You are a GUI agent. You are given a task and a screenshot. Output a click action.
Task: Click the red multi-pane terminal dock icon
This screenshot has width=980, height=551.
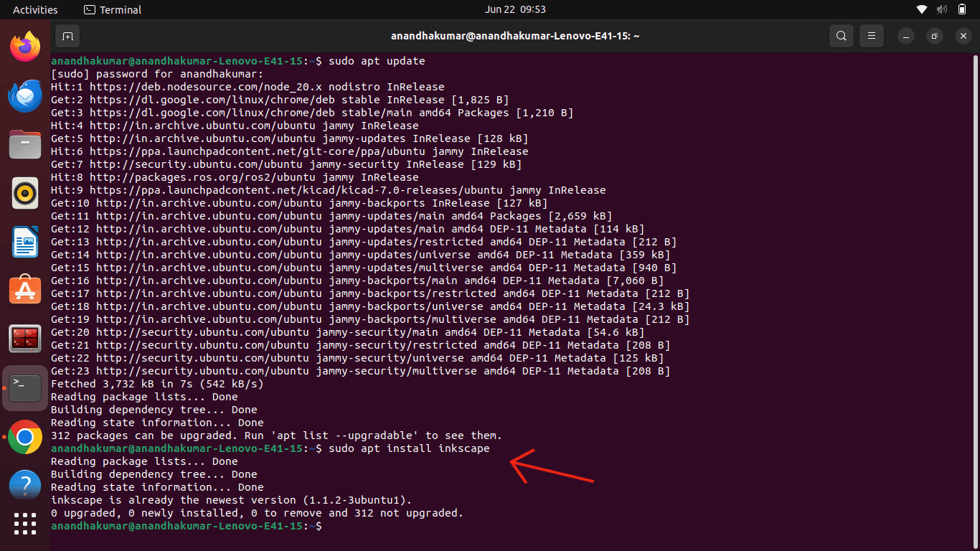25,339
